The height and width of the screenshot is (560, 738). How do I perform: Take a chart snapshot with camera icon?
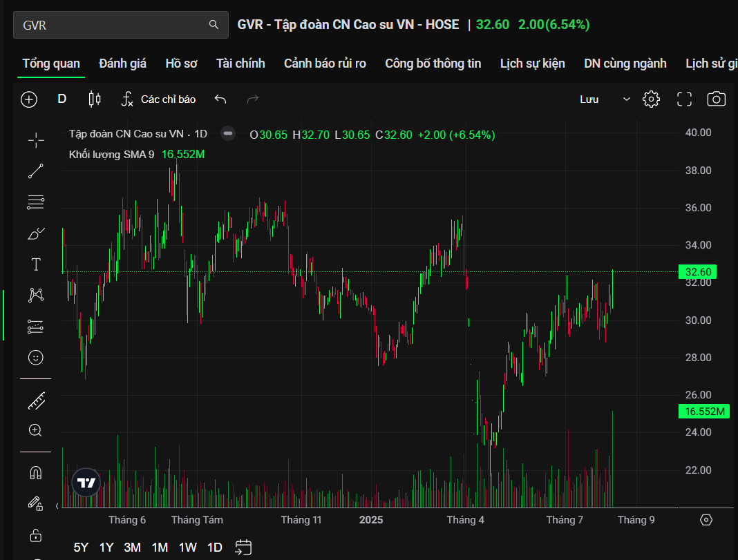[x=717, y=99]
